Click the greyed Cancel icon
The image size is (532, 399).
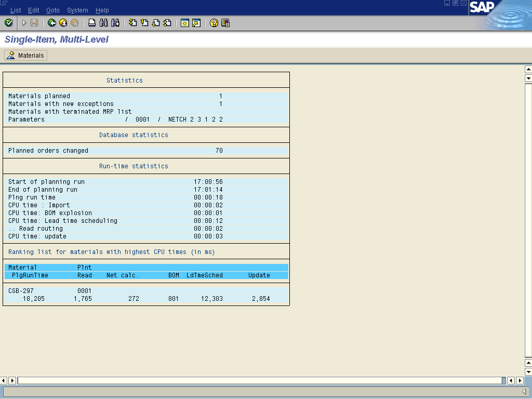(75, 23)
